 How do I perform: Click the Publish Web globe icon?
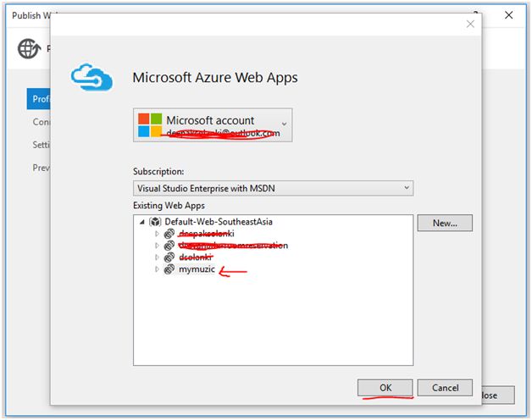(x=29, y=48)
